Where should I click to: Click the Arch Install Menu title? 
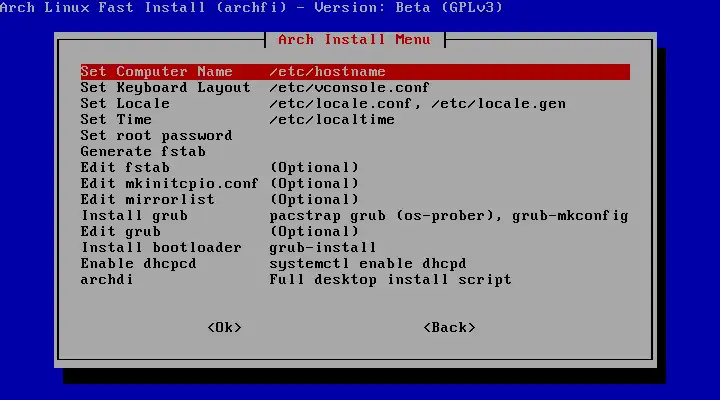pos(354,39)
